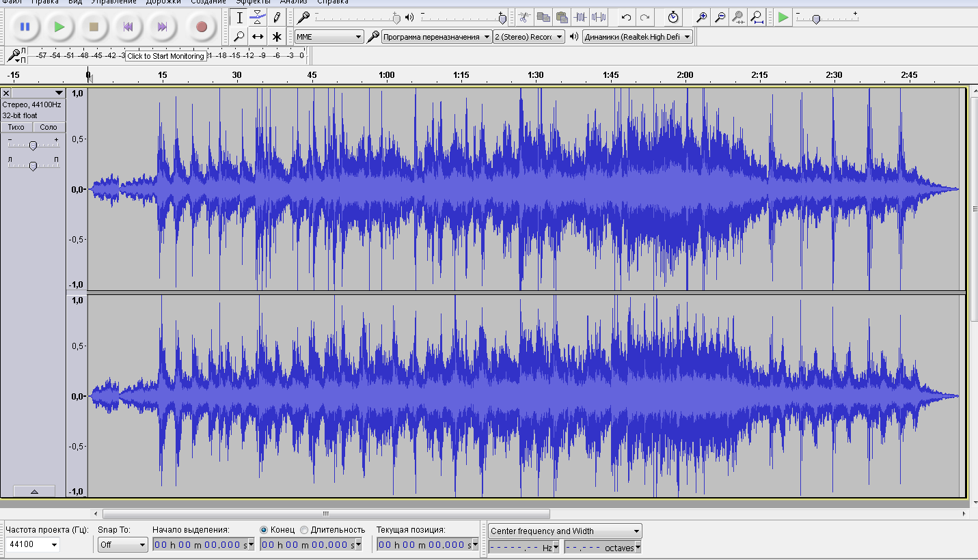Open the Эффекты menu
This screenshot has height=560, width=978.
[254, 2]
